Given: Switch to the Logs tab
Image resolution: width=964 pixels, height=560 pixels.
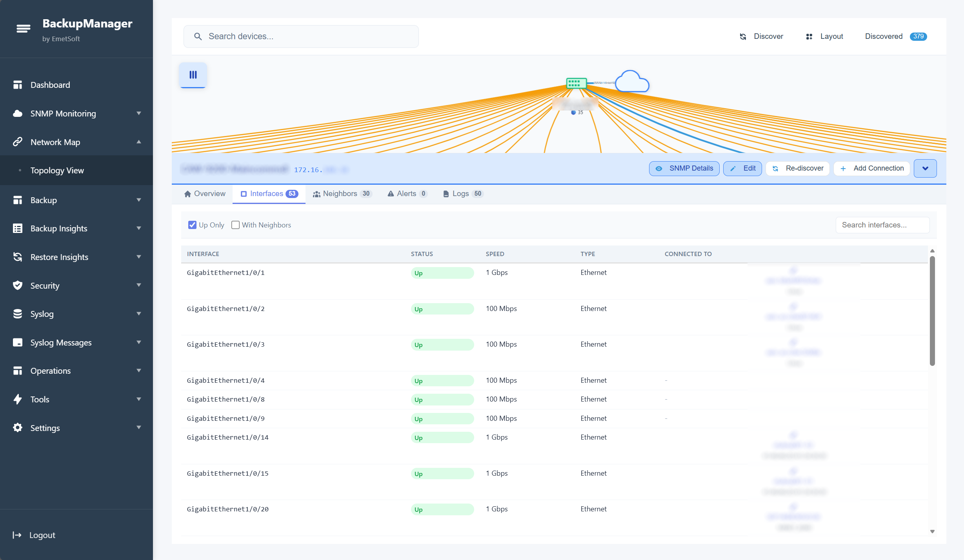Looking at the screenshot, I should (463, 194).
